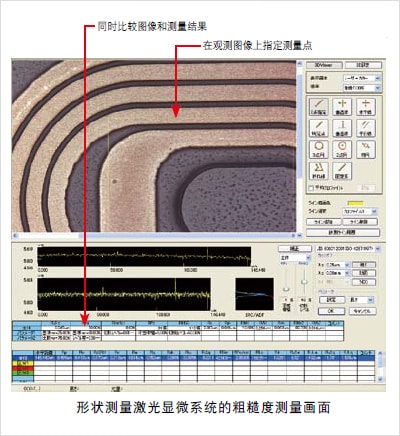Select the horizontal line crosshair tool

click(x=366, y=107)
